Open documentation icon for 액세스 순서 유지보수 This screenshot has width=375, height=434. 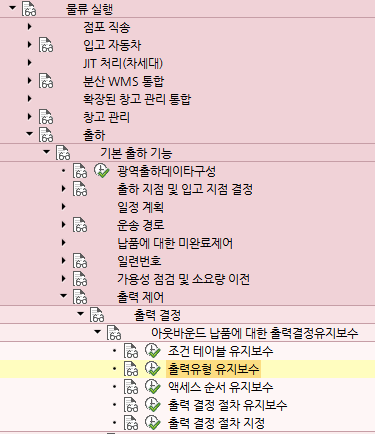(x=131, y=387)
